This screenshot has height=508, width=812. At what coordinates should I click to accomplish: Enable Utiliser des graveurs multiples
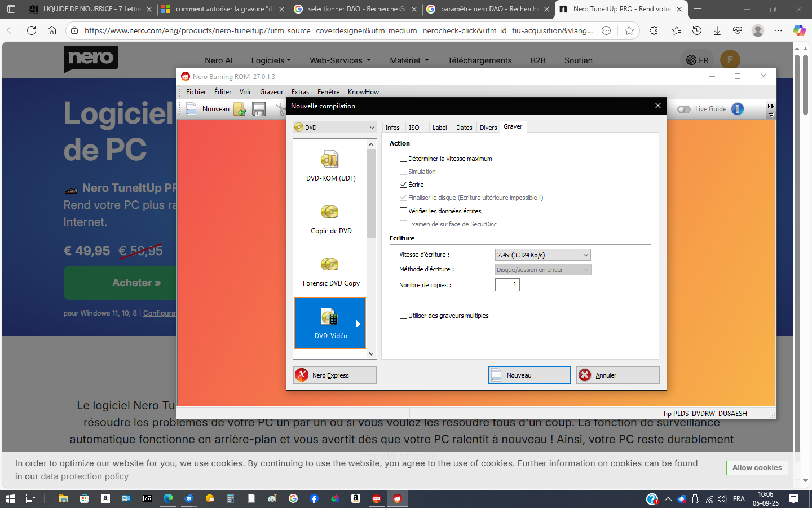click(403, 316)
